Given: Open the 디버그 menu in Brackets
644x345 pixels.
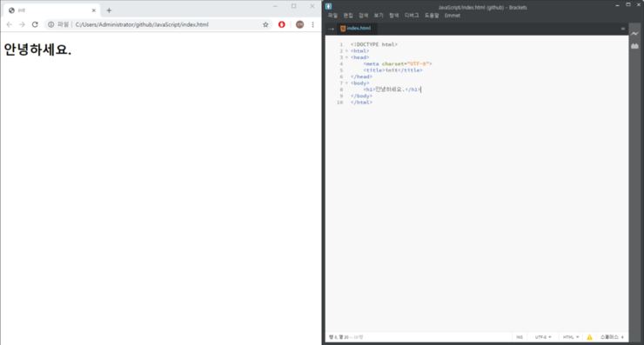Looking at the screenshot, I should 412,16.
